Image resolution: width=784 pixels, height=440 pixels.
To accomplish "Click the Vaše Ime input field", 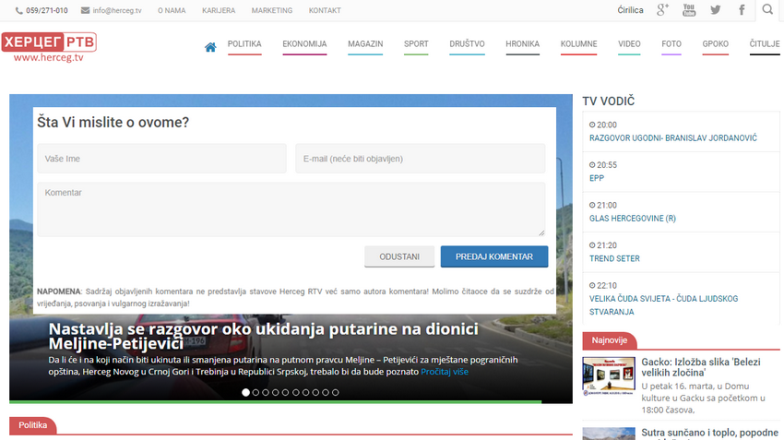I will [161, 159].
